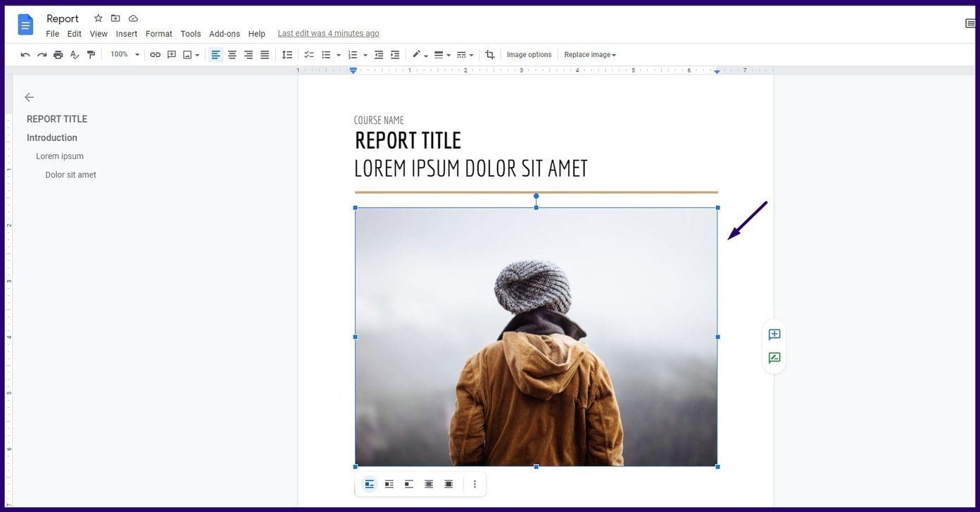Align text left
This screenshot has height=512, width=980.
click(216, 55)
